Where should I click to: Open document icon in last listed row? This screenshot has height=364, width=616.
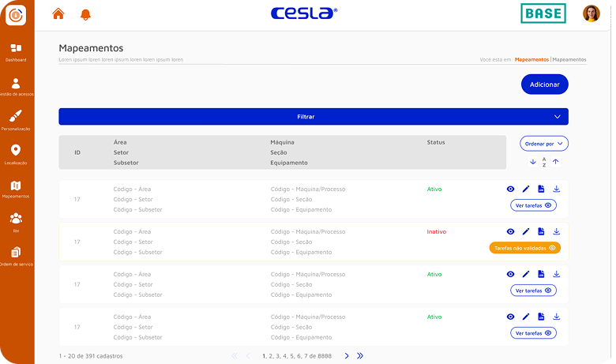pos(541,317)
